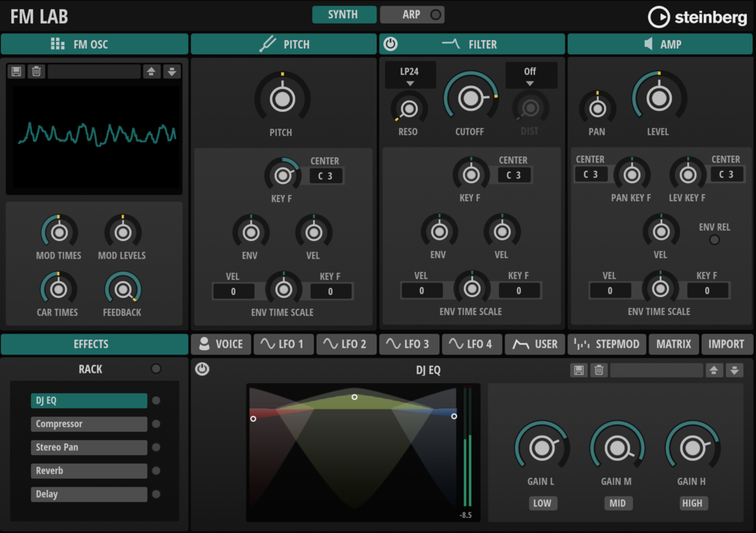Click the trash icon to delete the FM OSC preset
Screen dimensions: 756x533
[x=35, y=71]
